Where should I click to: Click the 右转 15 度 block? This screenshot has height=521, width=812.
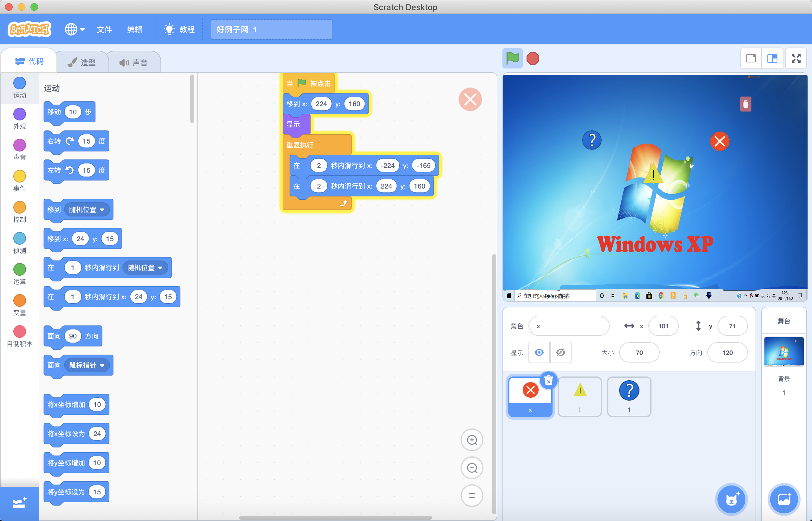[76, 141]
